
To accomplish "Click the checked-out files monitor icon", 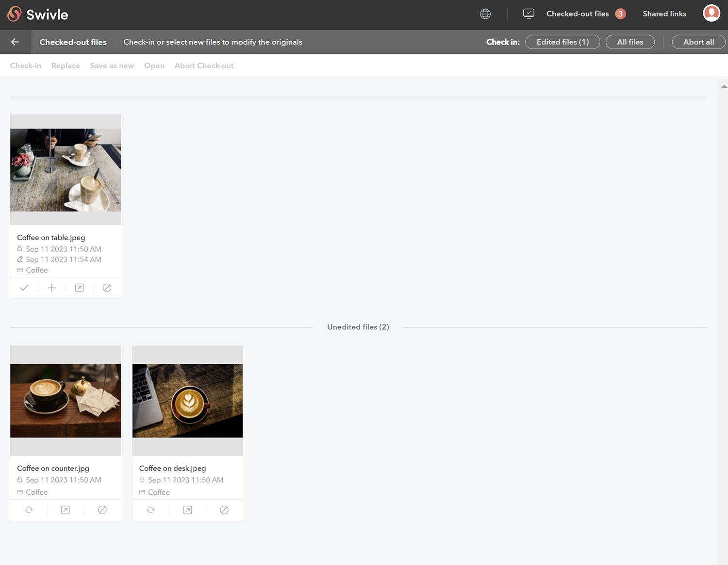I will (529, 14).
